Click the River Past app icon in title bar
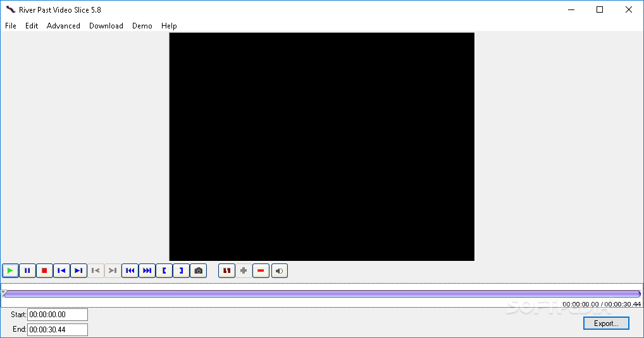644x338 pixels. click(x=10, y=9)
